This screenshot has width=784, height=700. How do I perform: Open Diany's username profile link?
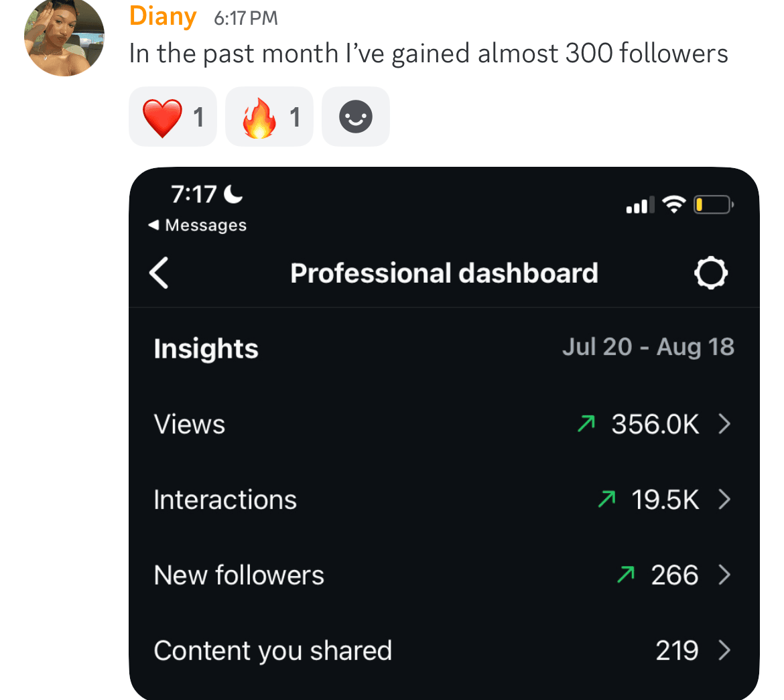[163, 17]
